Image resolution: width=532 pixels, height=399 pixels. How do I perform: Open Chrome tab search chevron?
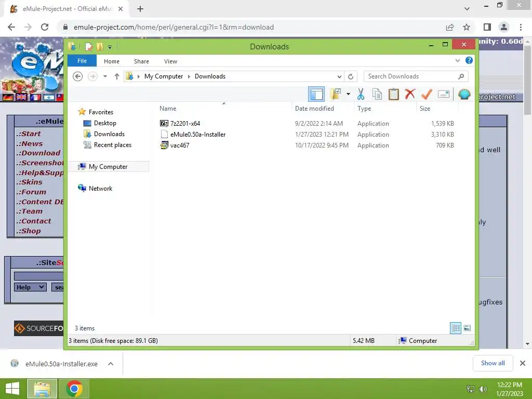[x=467, y=9]
